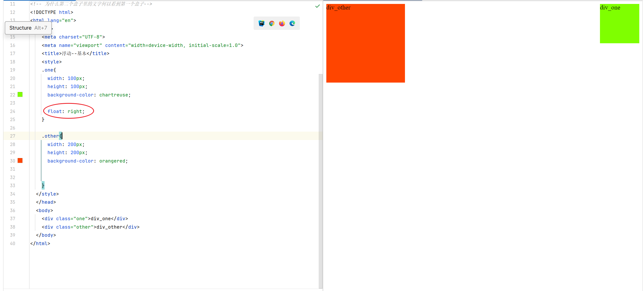644x291 pixels.
Task: Click the closing </head> tag
Action: (x=46, y=202)
